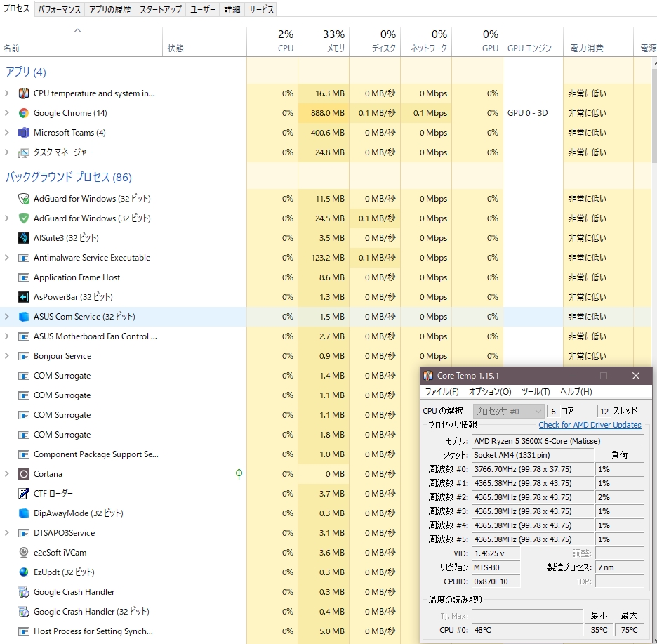657x644 pixels.
Task: Open the processor selection dropdown in Core Temp
Action: tap(508, 411)
